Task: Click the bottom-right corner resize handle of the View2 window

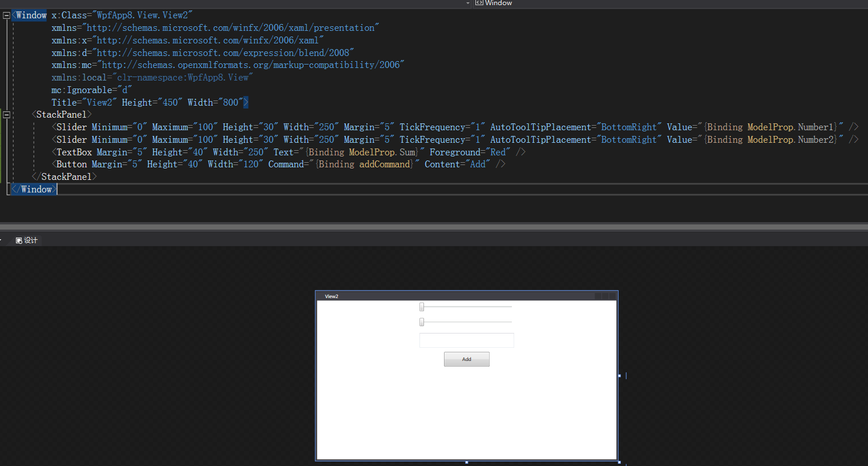Action: 620,462
